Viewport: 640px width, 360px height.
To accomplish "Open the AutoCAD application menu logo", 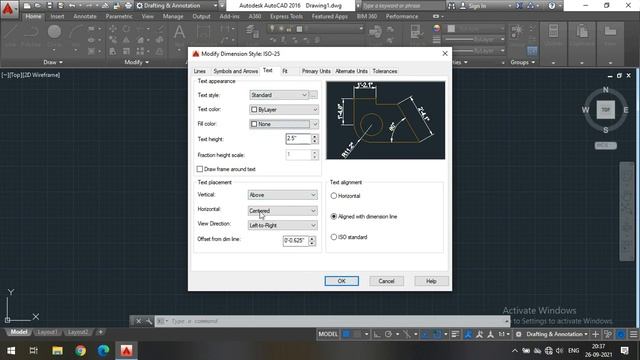I will pyautogui.click(x=8, y=8).
